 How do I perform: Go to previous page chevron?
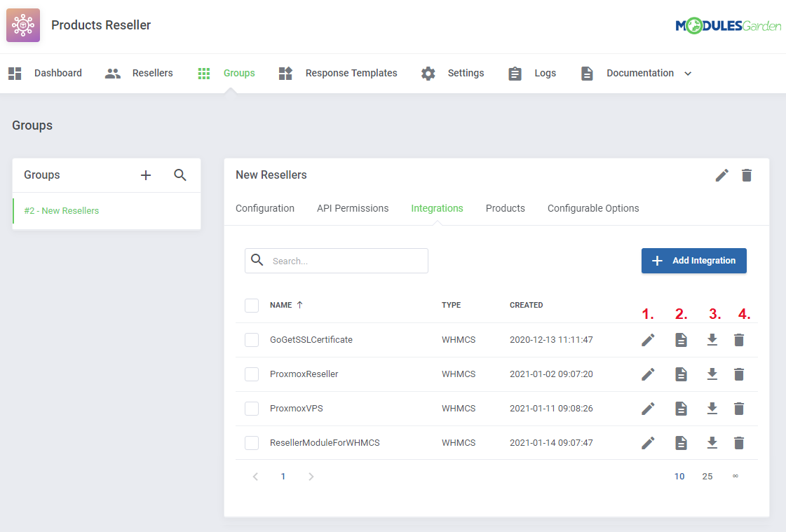256,477
